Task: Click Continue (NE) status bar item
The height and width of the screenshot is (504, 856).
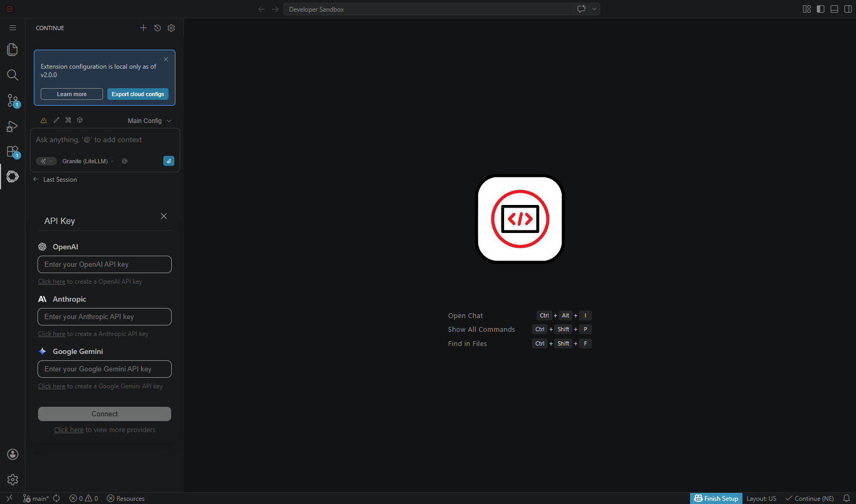Action: coord(810,498)
